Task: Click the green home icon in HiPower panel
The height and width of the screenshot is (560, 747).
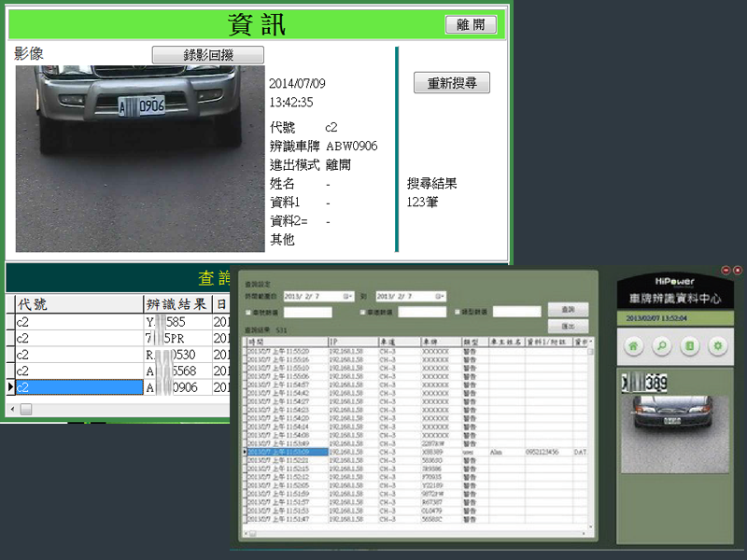Action: [x=632, y=346]
